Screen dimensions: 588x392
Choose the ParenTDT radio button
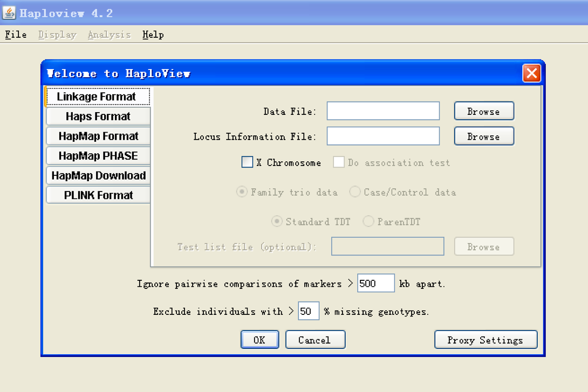[x=368, y=221]
